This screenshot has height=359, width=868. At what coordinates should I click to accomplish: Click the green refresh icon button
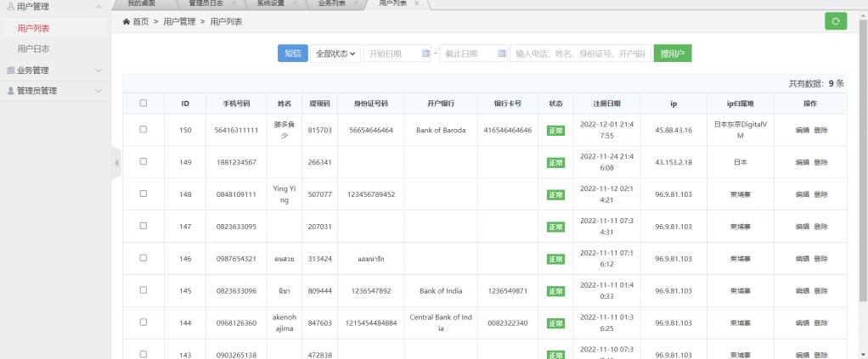click(836, 21)
